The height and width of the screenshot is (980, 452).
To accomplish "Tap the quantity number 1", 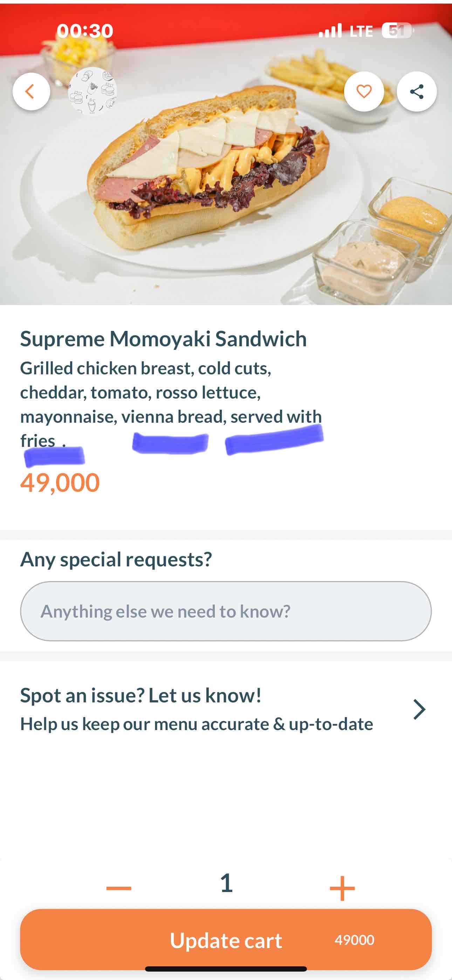I will (x=226, y=883).
